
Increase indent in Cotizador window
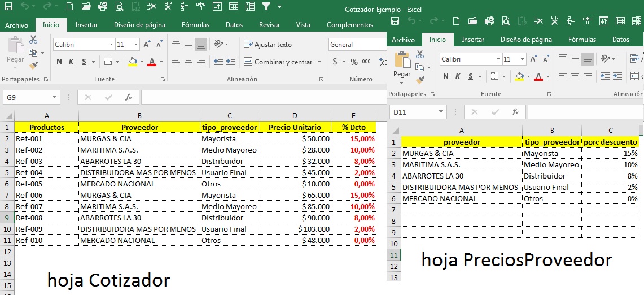[x=231, y=62]
